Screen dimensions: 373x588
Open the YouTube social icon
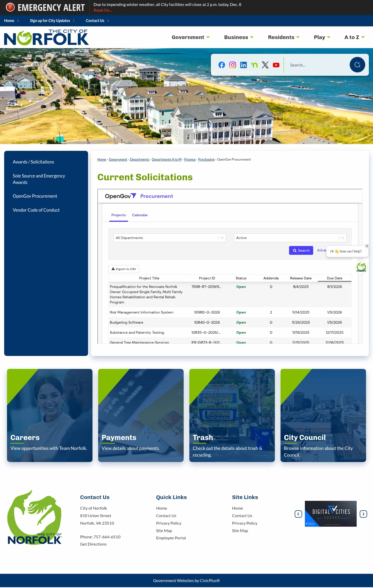pos(276,65)
